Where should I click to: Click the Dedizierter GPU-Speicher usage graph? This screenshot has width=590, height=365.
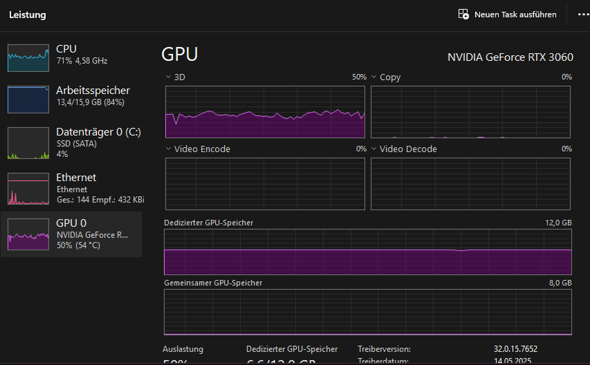pos(368,252)
